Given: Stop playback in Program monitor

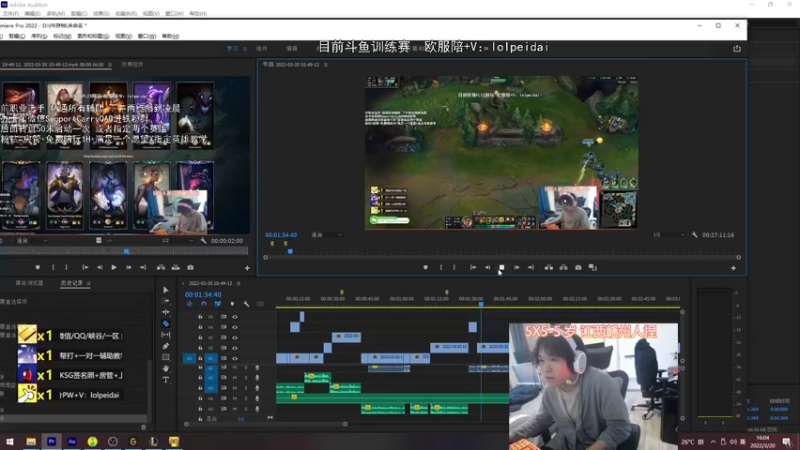Looking at the screenshot, I should coord(502,267).
